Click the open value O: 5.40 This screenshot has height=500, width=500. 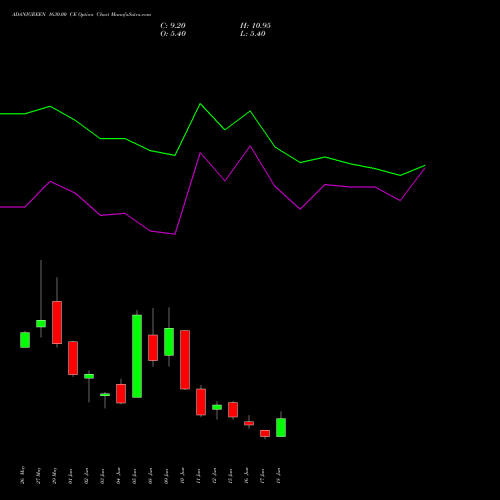(x=173, y=34)
